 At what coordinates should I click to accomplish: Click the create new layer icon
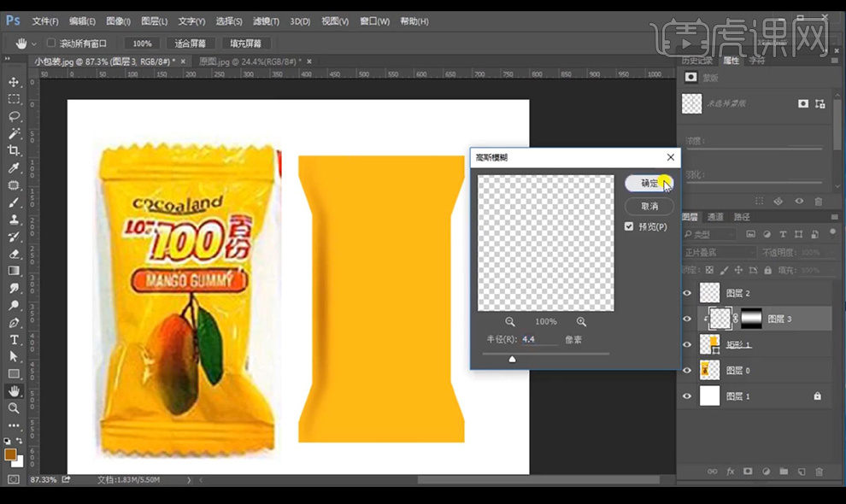tap(802, 471)
